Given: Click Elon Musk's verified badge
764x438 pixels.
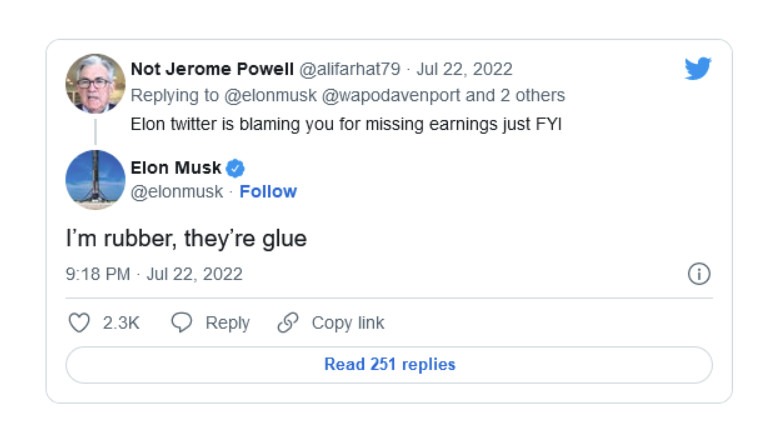Looking at the screenshot, I should pyautogui.click(x=236, y=168).
